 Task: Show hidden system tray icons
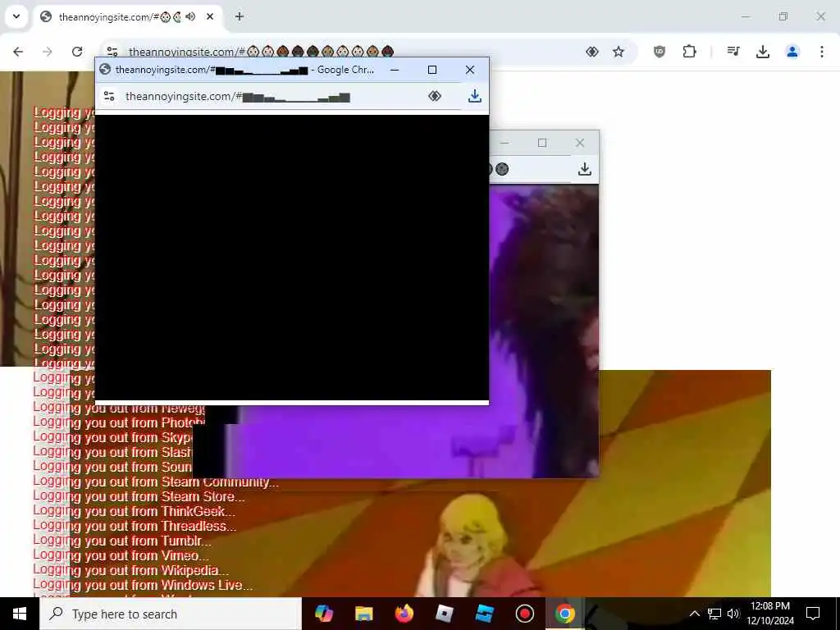tap(694, 614)
